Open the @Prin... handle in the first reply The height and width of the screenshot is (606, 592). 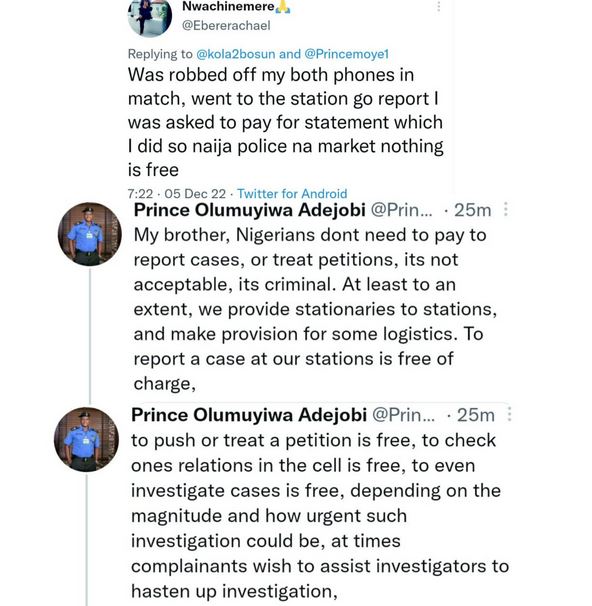pos(401,210)
